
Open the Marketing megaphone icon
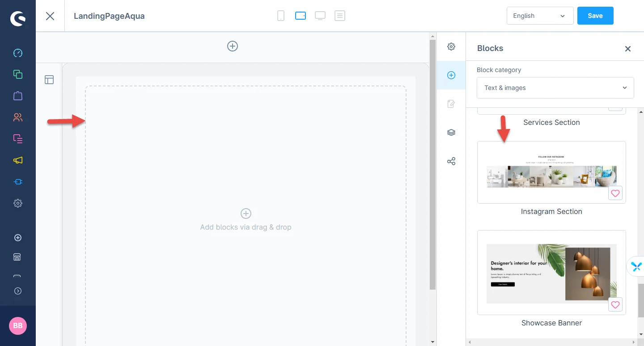(x=18, y=160)
